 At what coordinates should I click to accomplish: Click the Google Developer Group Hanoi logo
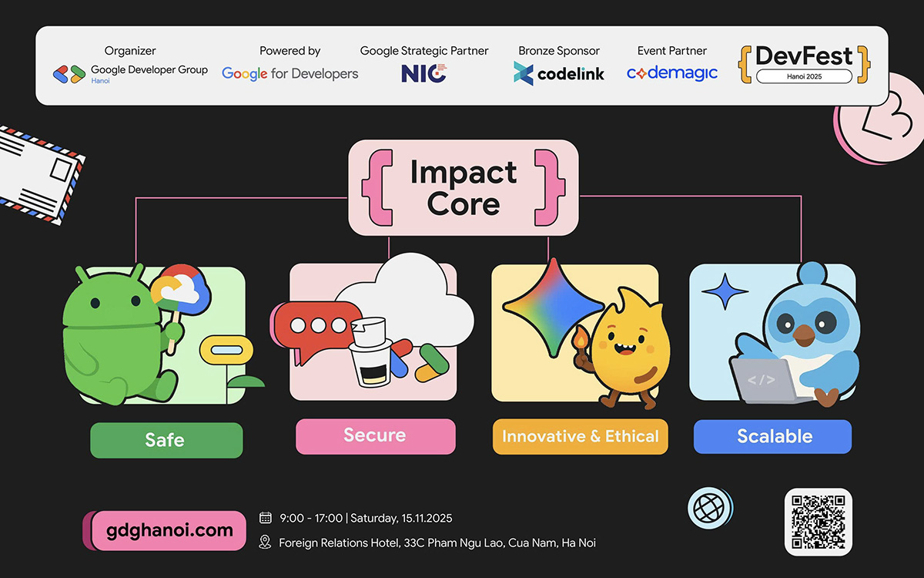[x=130, y=74]
